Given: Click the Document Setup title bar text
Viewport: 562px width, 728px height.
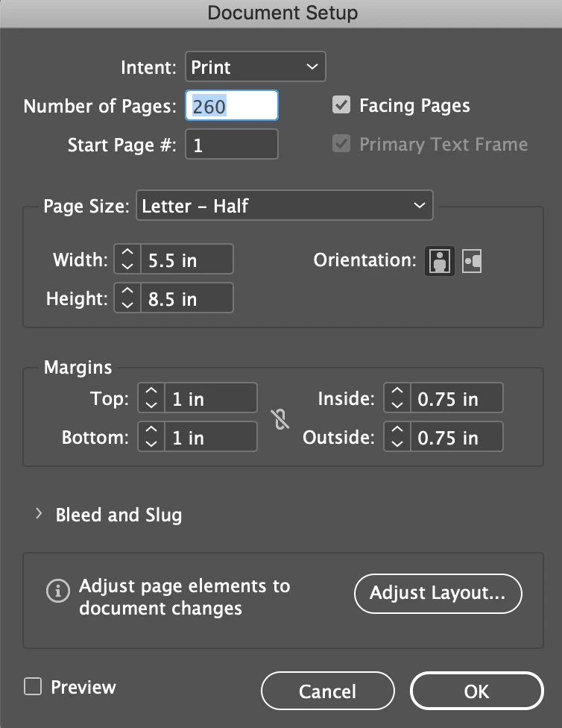Looking at the screenshot, I should [282, 13].
